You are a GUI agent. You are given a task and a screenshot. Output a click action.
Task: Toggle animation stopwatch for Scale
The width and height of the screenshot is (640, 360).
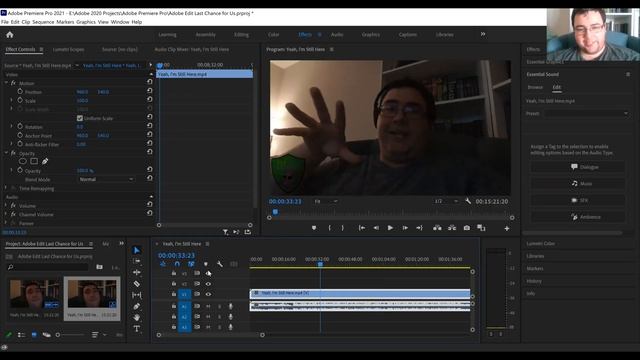(x=20, y=100)
